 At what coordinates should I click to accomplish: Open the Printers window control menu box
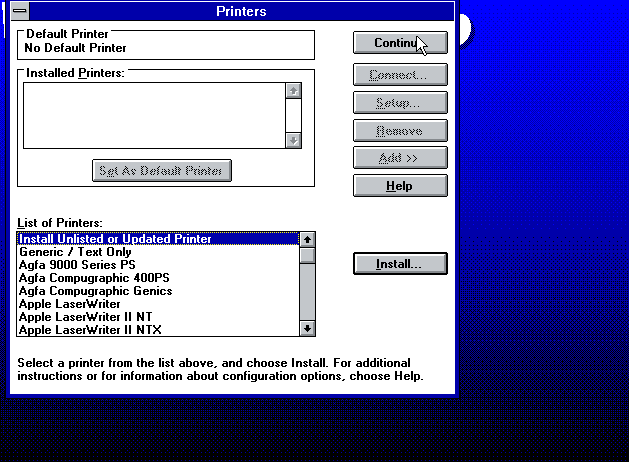click(19, 12)
